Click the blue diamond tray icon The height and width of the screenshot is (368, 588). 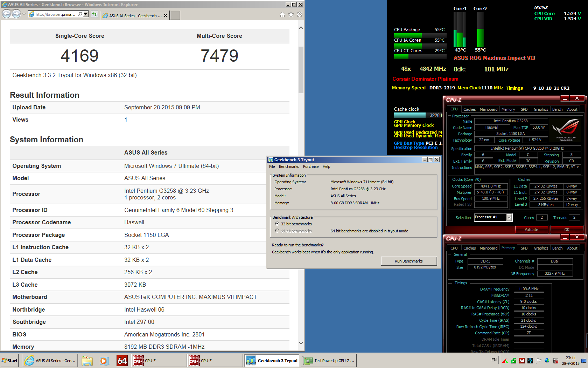pos(530,361)
